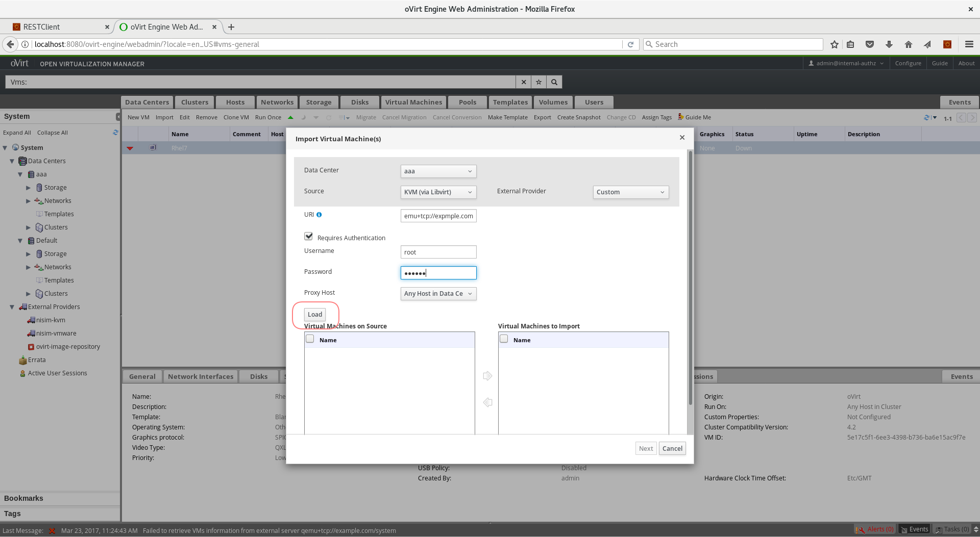Close the Import Virtual Machine(s) dialog
This screenshot has height=537, width=980.
(682, 138)
